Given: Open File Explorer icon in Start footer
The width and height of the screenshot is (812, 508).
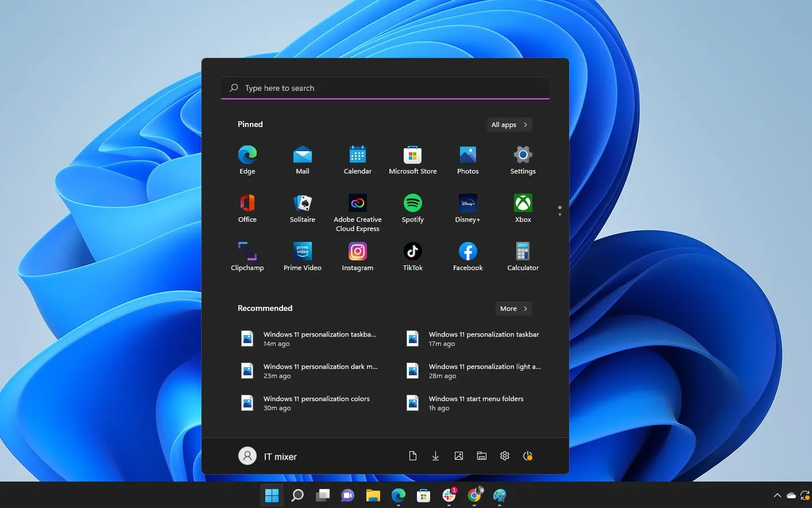Looking at the screenshot, I should pos(481,456).
